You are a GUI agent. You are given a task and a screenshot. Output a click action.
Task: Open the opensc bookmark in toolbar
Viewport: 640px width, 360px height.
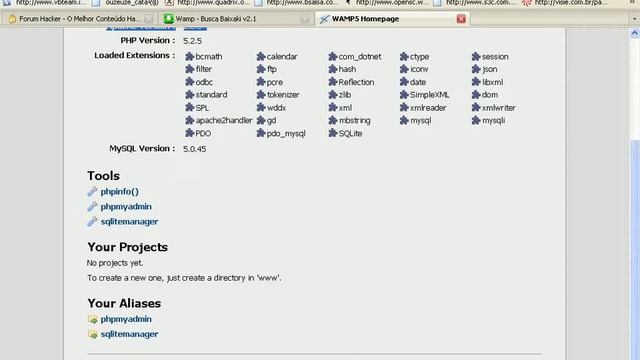click(x=387, y=3)
